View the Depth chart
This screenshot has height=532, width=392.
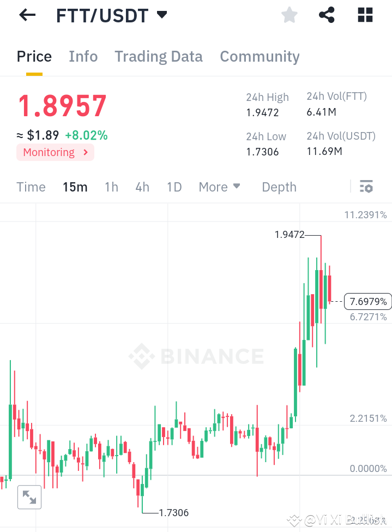coord(279,187)
